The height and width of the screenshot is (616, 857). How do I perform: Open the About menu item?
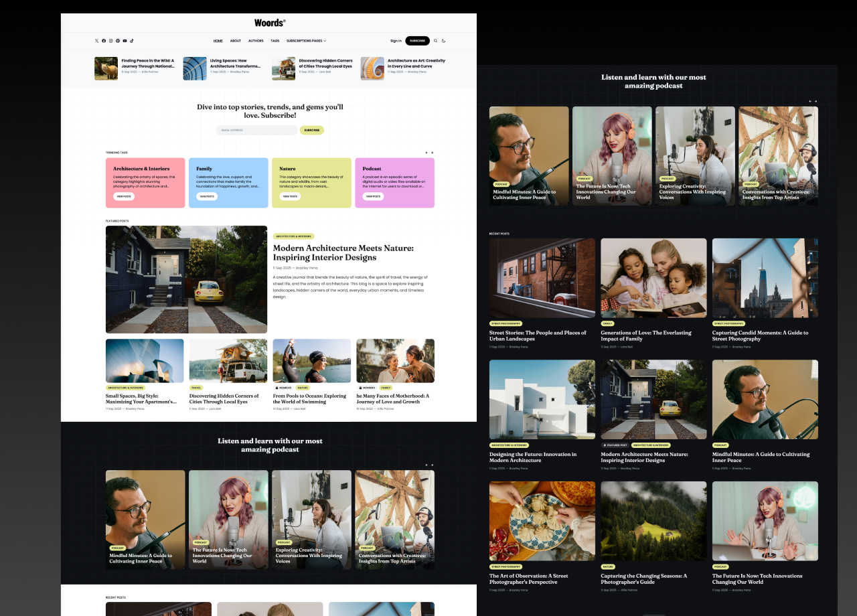pos(236,41)
